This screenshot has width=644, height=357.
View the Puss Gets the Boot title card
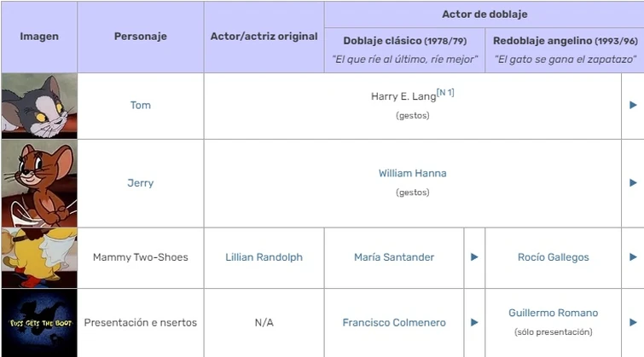[x=38, y=322]
